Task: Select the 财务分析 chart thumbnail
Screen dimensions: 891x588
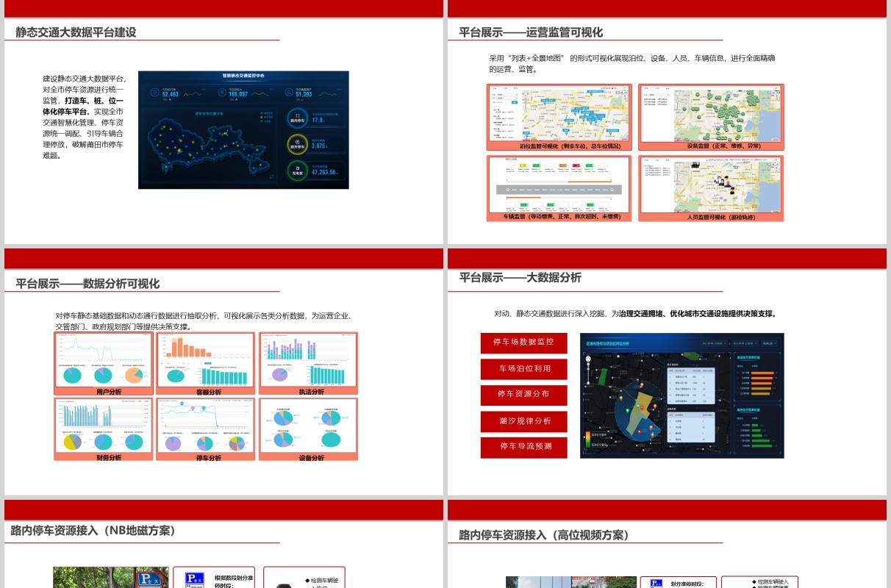Action: click(104, 426)
